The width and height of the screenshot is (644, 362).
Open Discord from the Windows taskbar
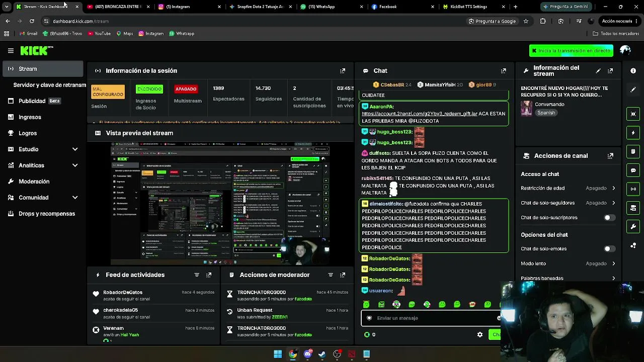click(307, 354)
